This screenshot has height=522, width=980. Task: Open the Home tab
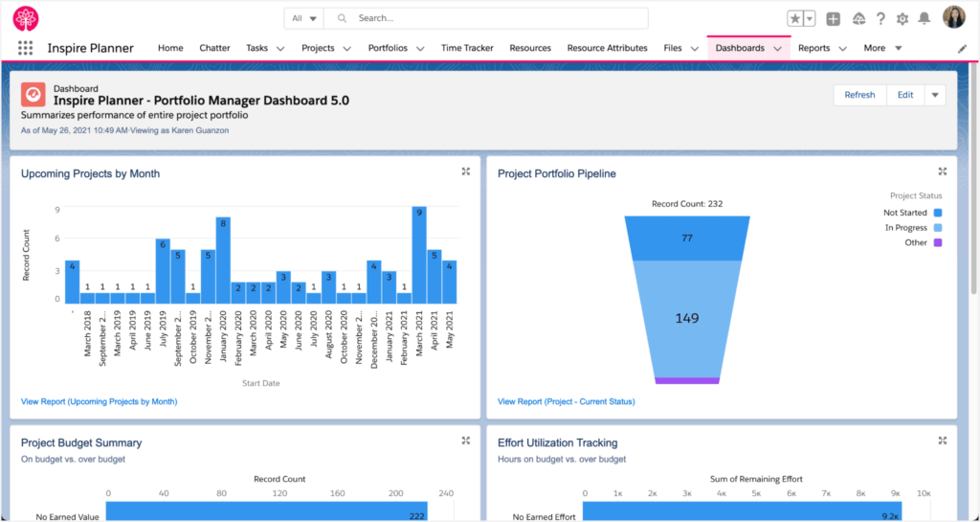tap(170, 48)
